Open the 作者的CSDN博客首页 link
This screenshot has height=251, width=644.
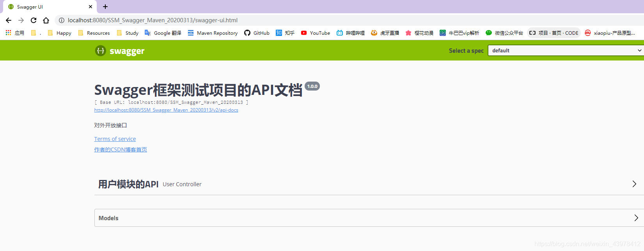[121, 150]
